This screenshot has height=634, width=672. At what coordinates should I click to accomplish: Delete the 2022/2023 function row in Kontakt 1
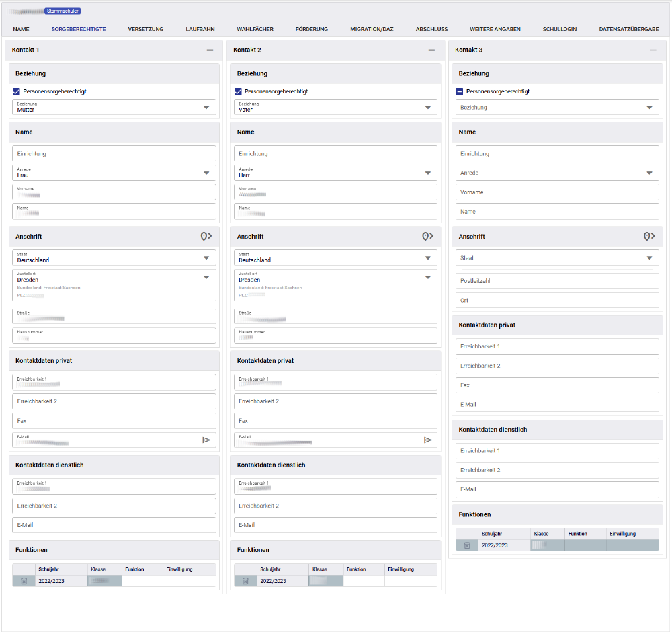(x=24, y=581)
